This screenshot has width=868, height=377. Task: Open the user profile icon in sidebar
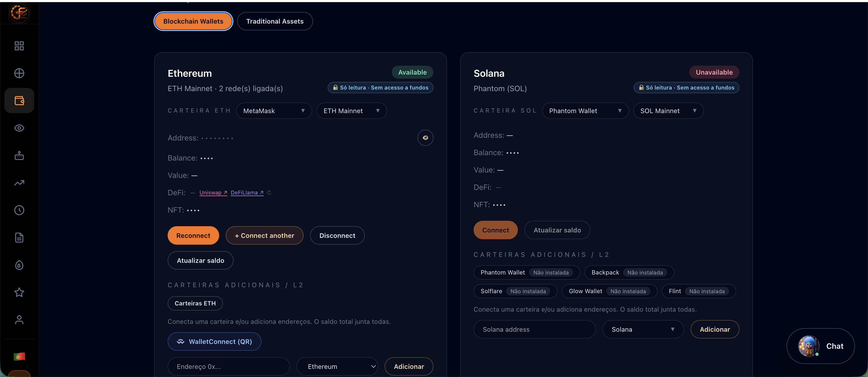(19, 320)
